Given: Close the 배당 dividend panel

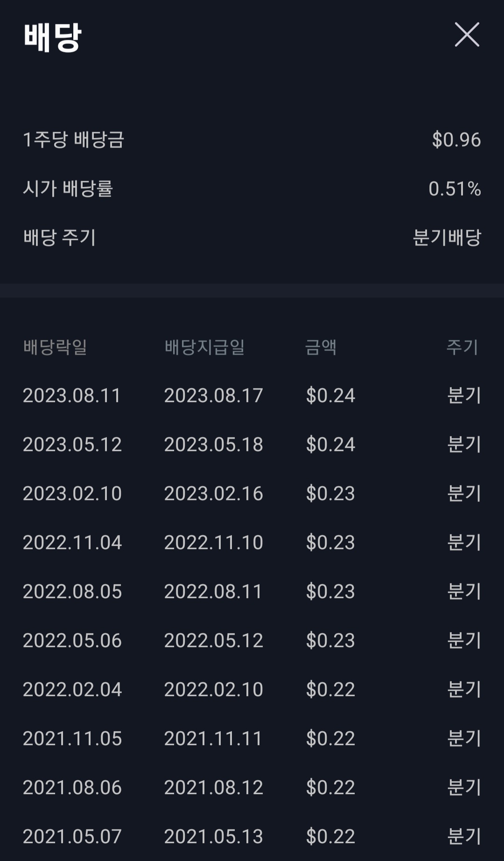Looking at the screenshot, I should pos(467,35).
